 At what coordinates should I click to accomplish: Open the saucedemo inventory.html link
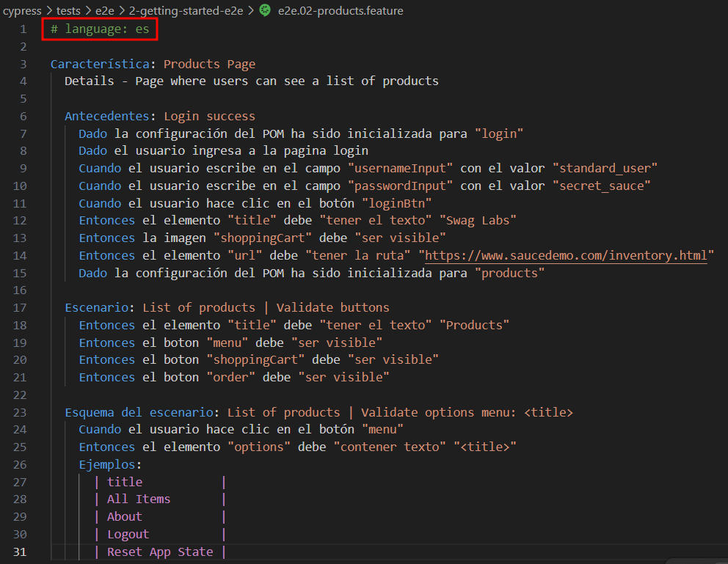pos(566,255)
